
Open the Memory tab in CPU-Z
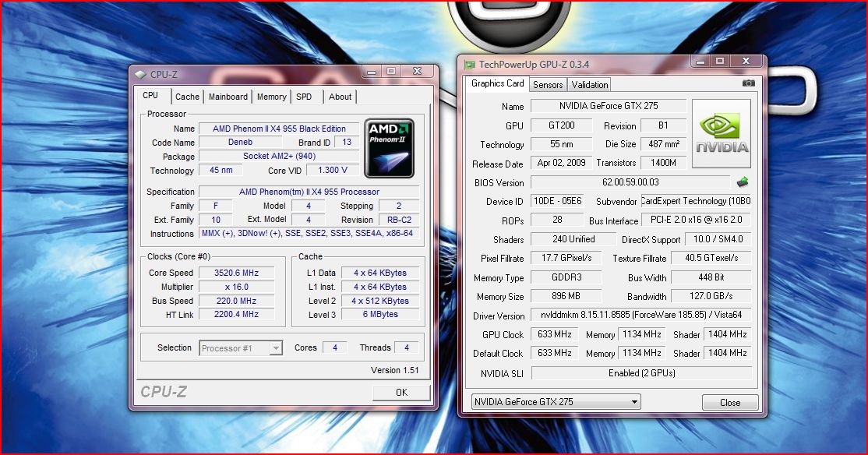pyautogui.click(x=272, y=97)
